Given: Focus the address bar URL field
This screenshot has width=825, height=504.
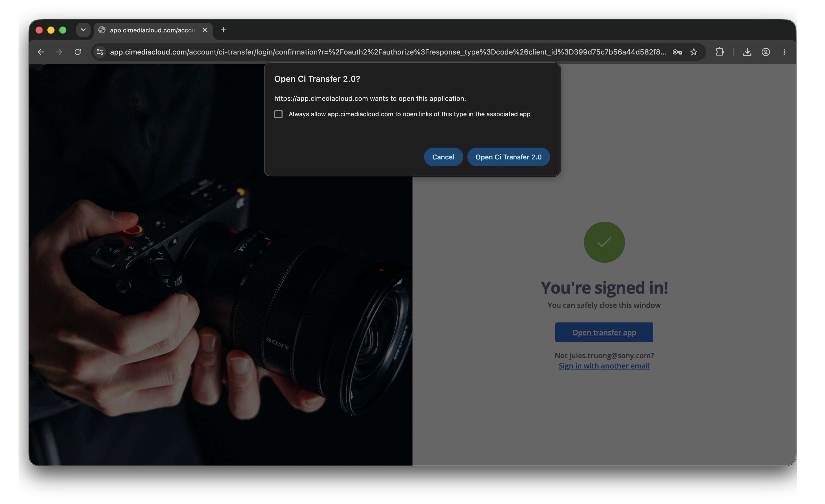Looking at the screenshot, I should click(x=388, y=52).
